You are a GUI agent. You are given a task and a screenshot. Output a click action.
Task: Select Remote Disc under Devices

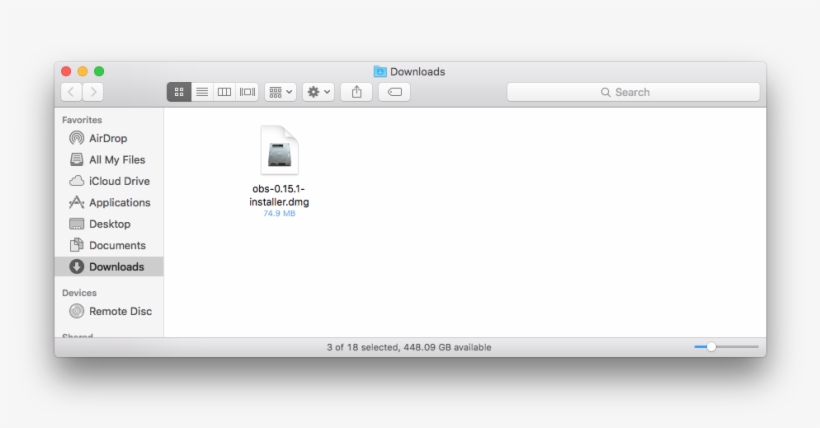click(109, 311)
